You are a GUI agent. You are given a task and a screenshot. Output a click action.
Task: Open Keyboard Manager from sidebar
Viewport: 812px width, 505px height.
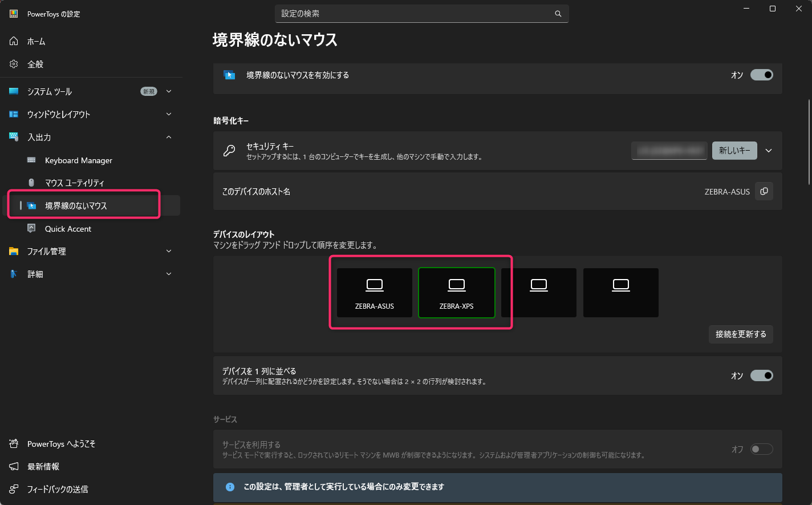pyautogui.click(x=78, y=160)
